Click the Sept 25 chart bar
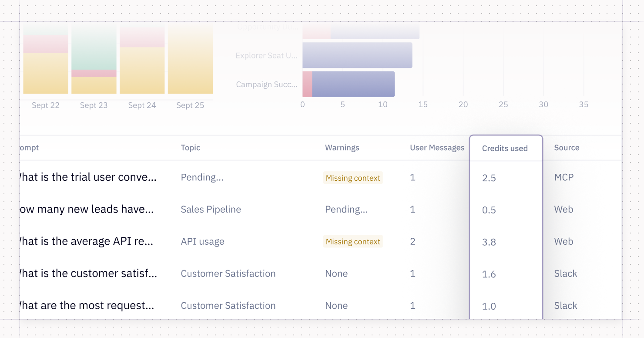The image size is (644, 338). click(x=190, y=59)
